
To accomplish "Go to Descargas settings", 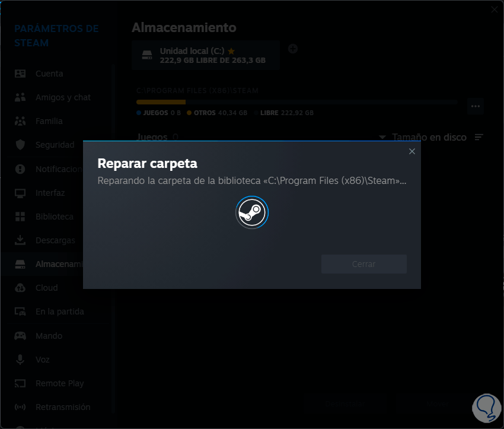I will tap(55, 240).
